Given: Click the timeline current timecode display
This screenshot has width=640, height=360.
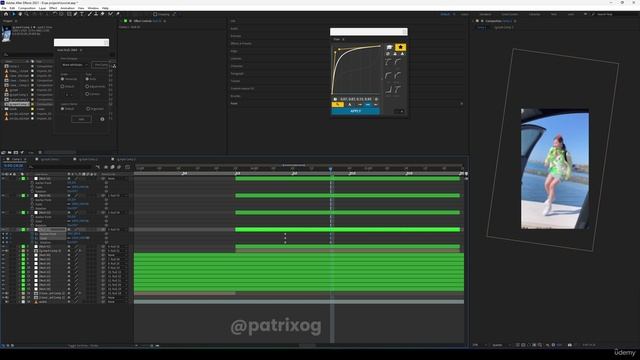Looking at the screenshot, I should coord(13,166).
